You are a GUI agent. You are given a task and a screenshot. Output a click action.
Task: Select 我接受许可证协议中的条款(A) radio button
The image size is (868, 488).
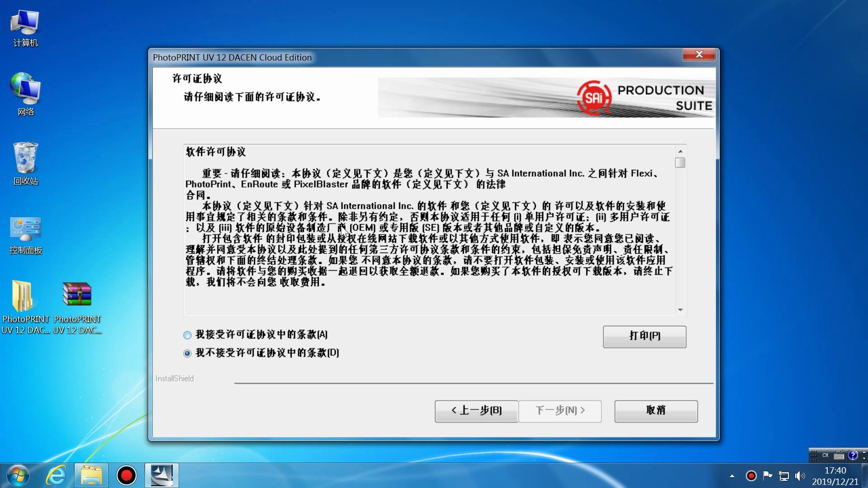point(187,335)
